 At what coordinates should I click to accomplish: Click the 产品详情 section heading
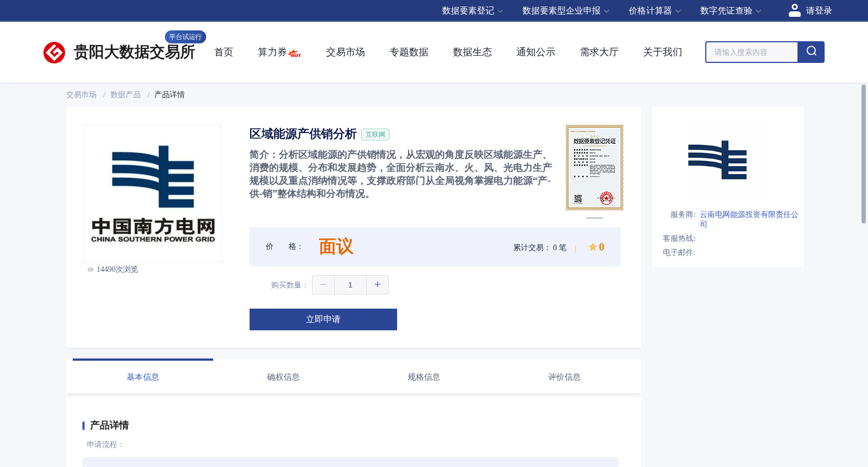110,425
